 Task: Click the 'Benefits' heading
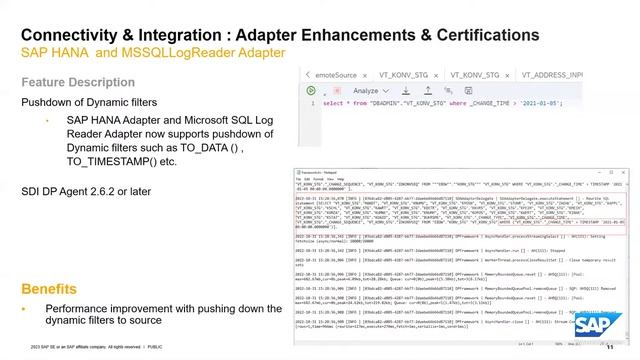49,289
